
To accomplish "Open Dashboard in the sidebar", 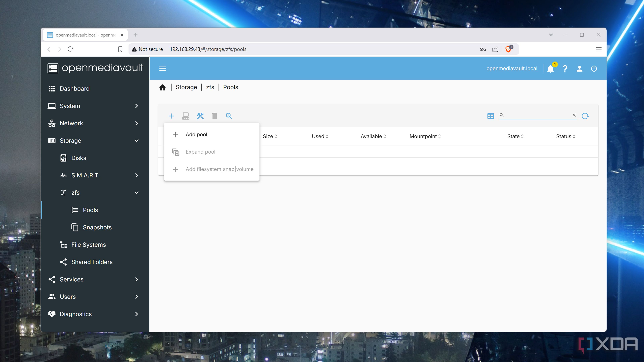I will click(95, 88).
